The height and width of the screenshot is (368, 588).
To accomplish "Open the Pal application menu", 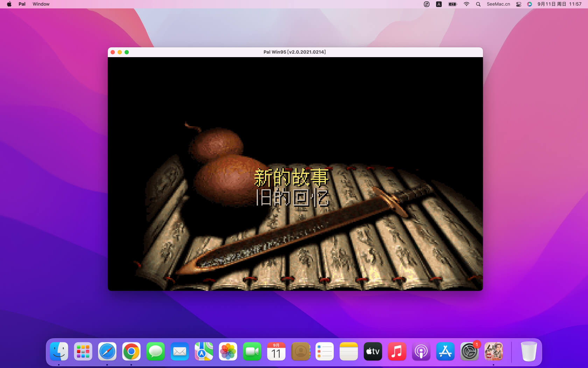I will pyautogui.click(x=22, y=4).
